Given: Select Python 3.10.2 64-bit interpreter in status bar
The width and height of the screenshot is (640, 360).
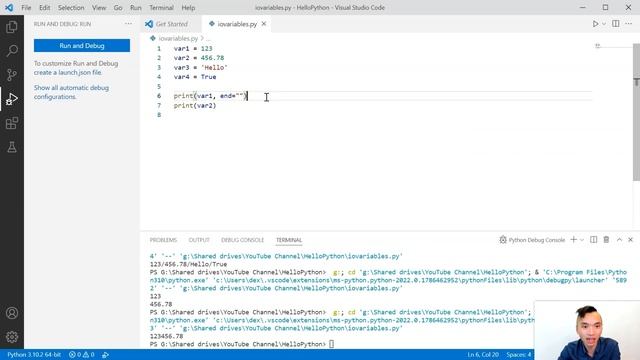Looking at the screenshot, I should [34, 355].
